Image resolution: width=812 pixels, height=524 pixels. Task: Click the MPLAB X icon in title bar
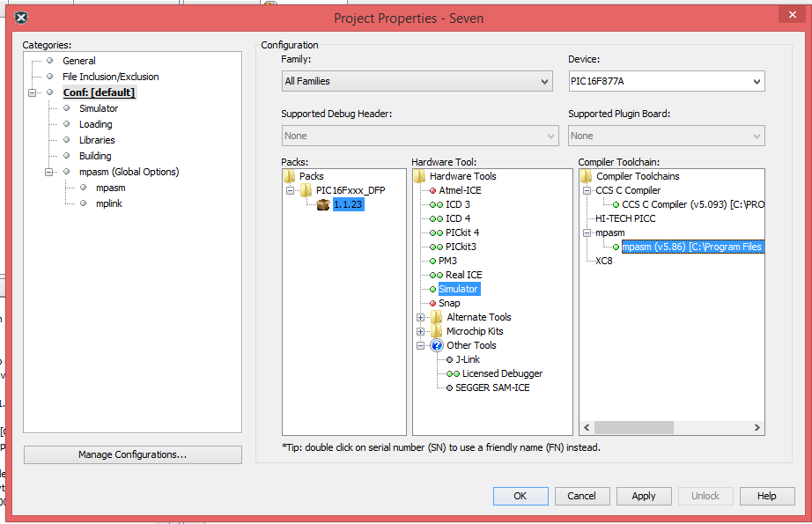click(x=21, y=18)
